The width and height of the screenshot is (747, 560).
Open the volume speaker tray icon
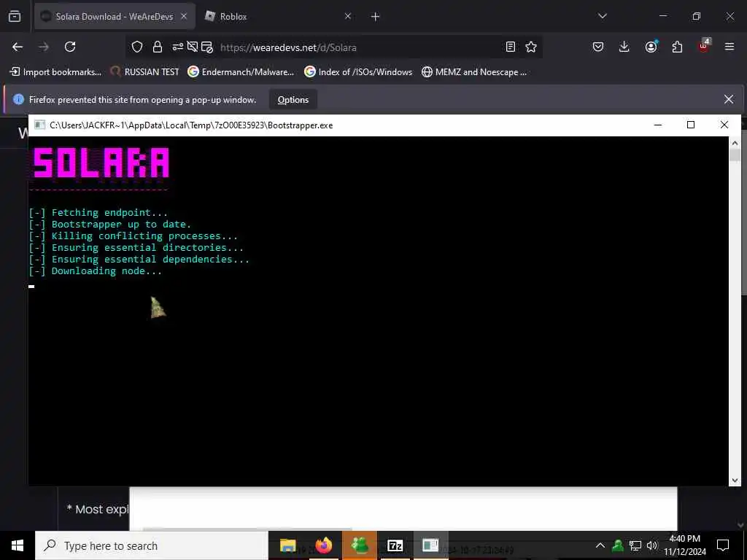651,545
